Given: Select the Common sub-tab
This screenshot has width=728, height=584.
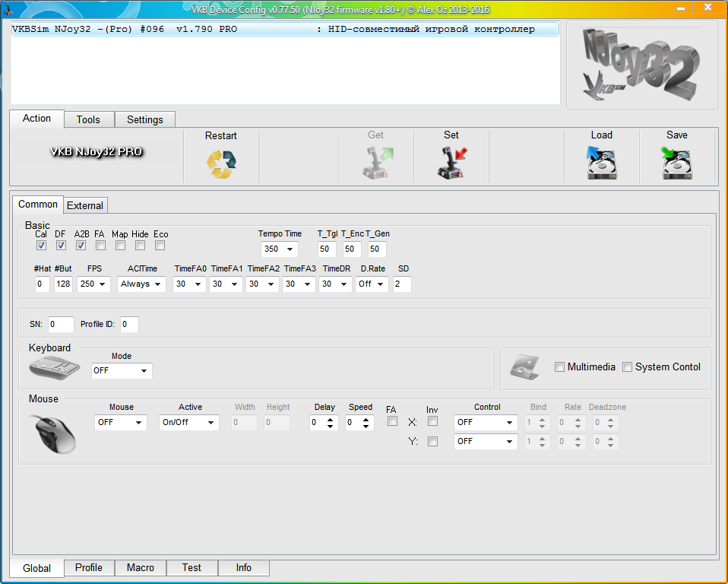Looking at the screenshot, I should (x=37, y=205).
